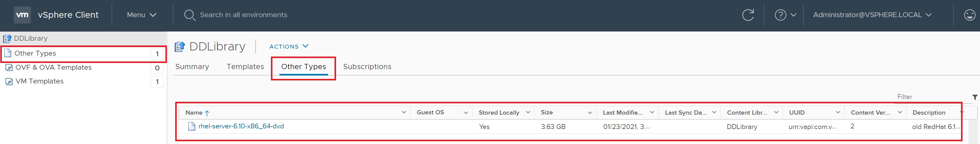Open Guest OS column filter chevron
The height and width of the screenshot is (144, 980).
465,113
